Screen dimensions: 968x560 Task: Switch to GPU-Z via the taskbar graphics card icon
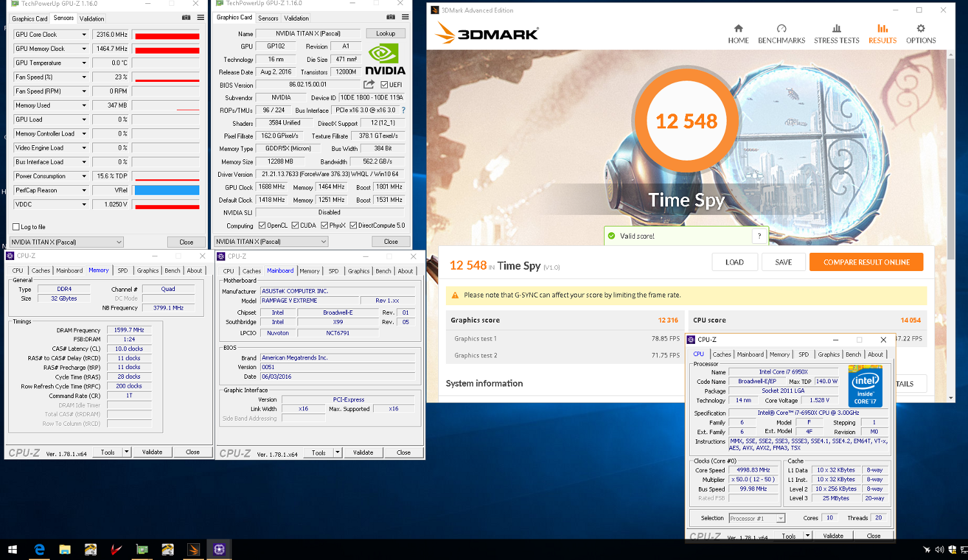tap(142, 550)
